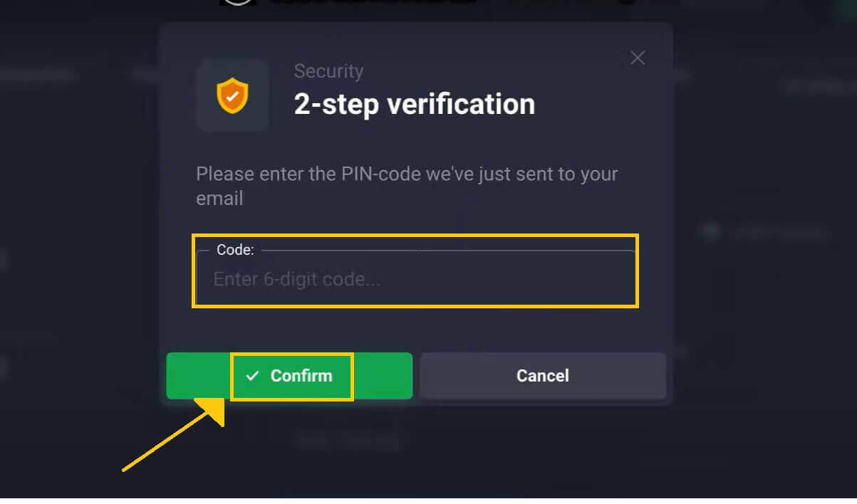This screenshot has width=857, height=504.
Task: Click the "Code:" field label
Action: (234, 250)
